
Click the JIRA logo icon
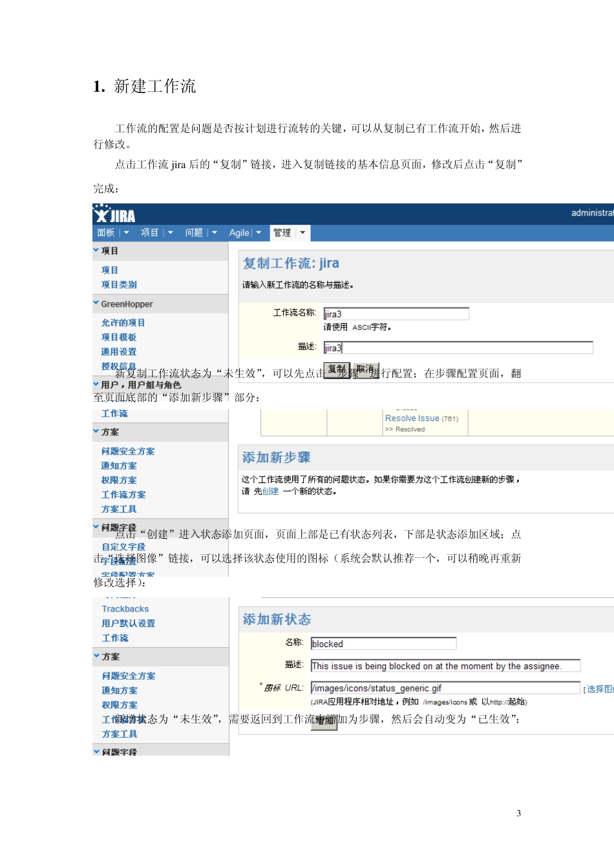pyautogui.click(x=114, y=214)
